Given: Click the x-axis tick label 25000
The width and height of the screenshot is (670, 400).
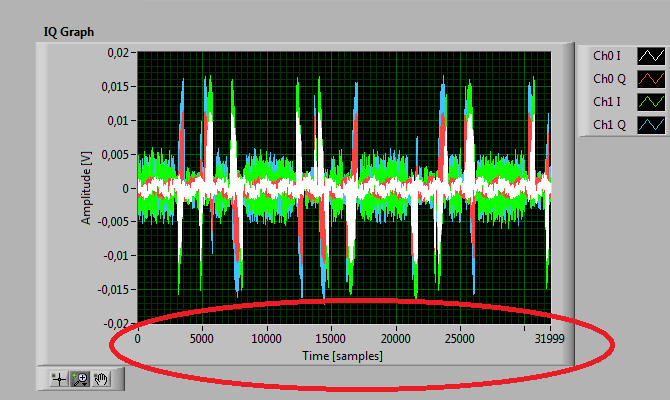Looking at the screenshot, I should click(459, 339).
